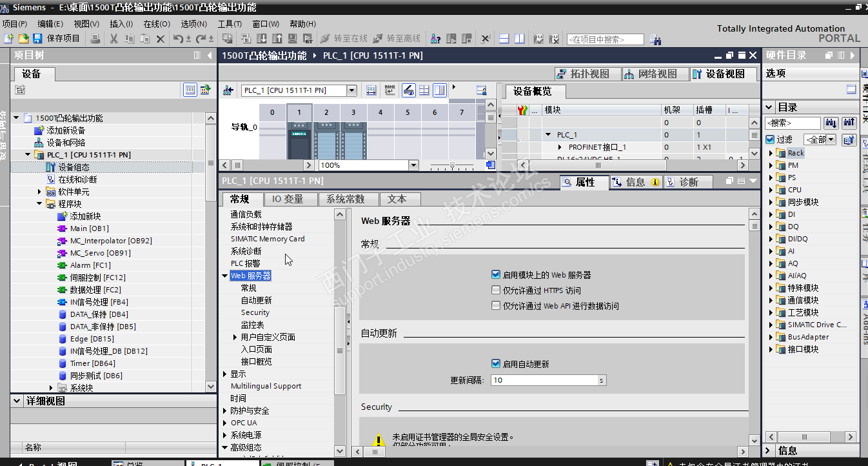Collapse the 项目树 panel with arrow

click(x=210, y=56)
